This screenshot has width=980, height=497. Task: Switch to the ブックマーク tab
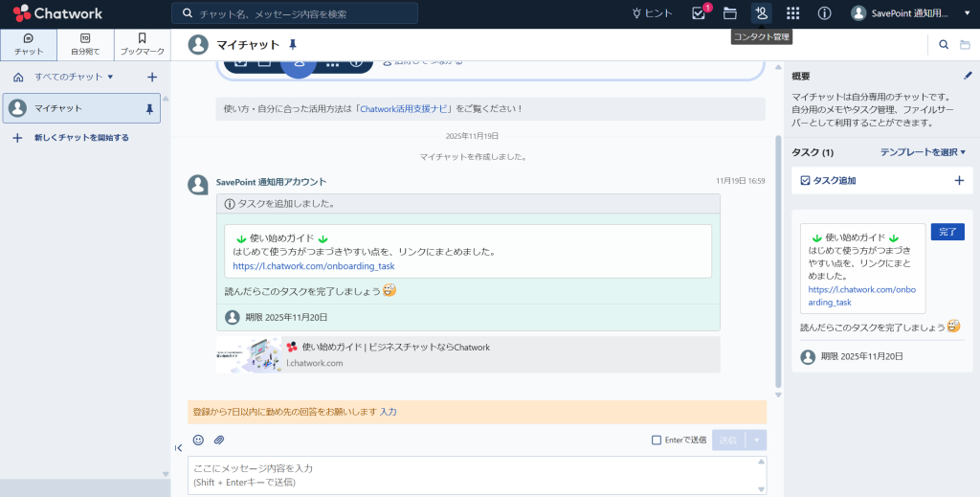tap(142, 44)
